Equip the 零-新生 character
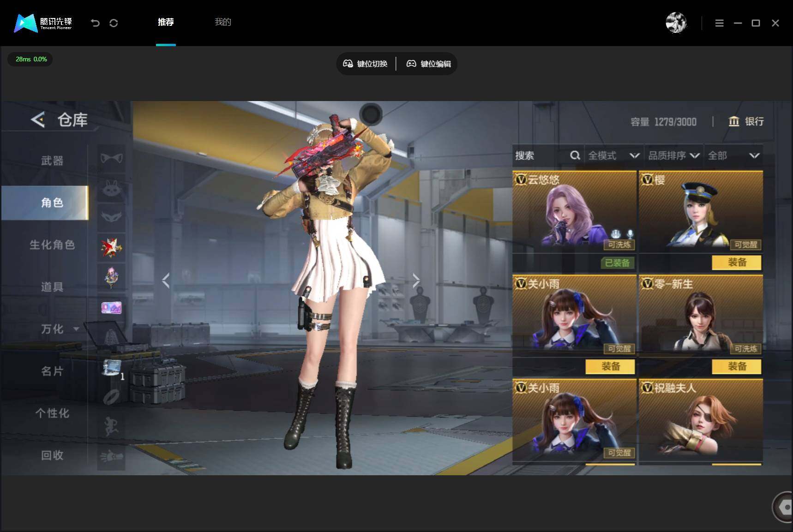Viewport: 793px width, 532px height. [737, 366]
